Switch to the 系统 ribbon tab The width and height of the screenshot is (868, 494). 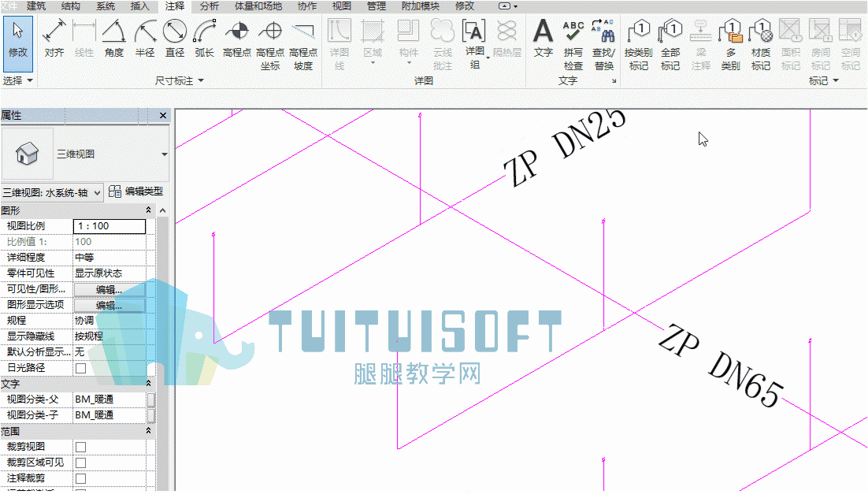106,6
